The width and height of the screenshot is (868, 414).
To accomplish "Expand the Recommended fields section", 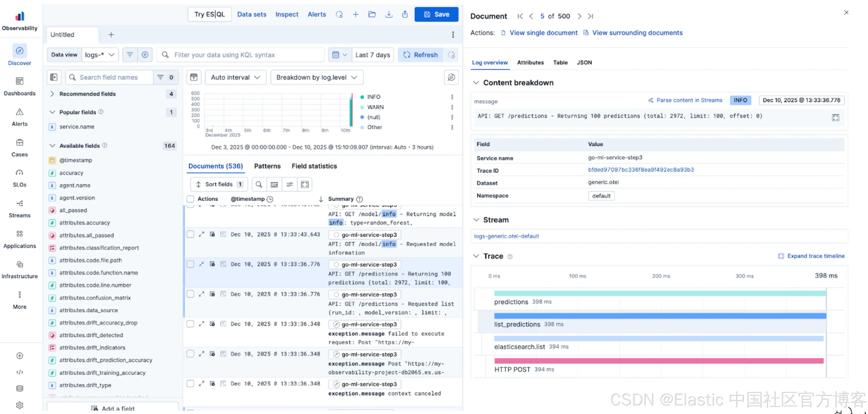I will coord(88,94).
